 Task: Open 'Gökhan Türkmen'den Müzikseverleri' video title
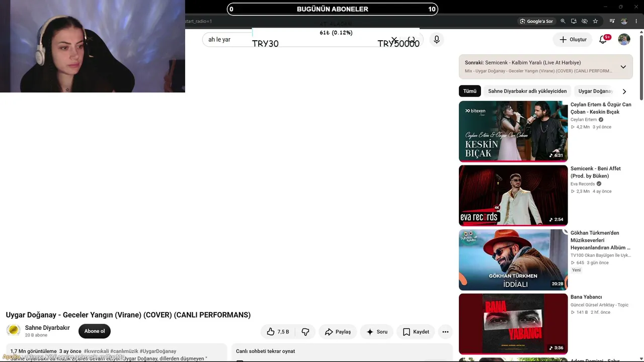coord(600,240)
